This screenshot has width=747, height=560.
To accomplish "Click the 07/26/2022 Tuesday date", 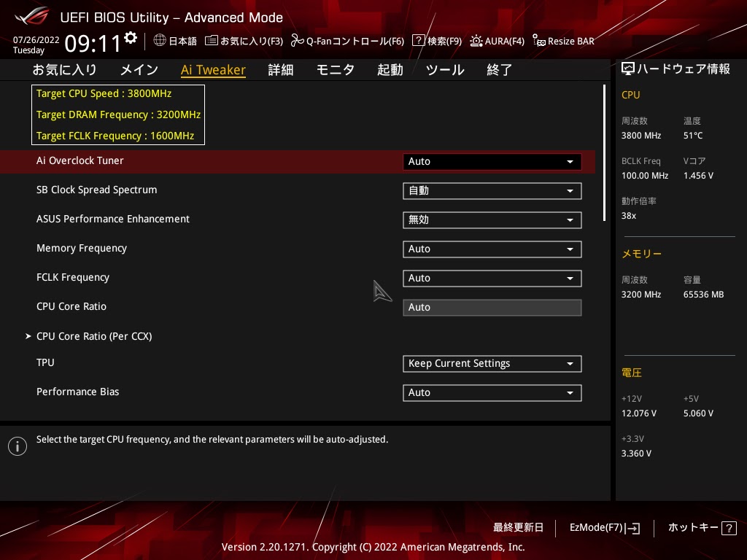I will point(36,44).
